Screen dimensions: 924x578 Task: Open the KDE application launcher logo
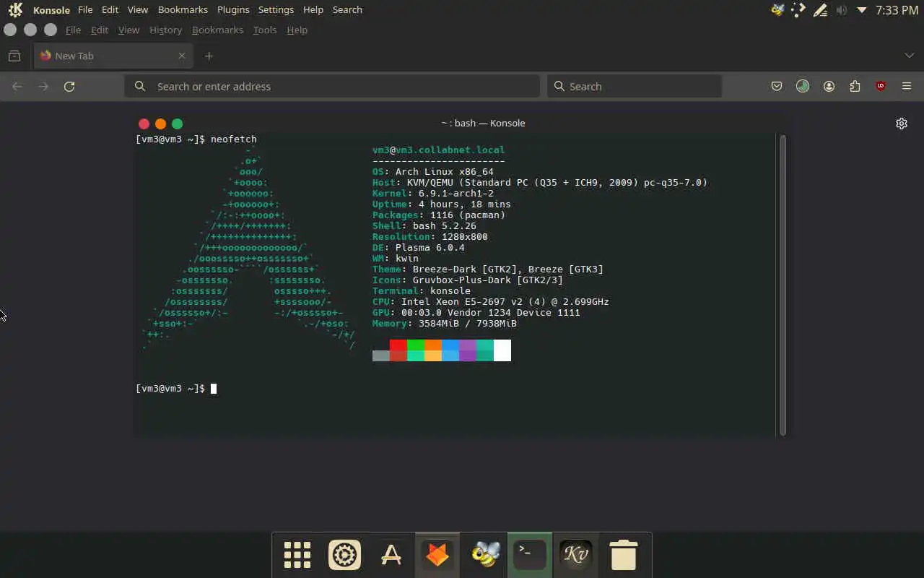15,10
